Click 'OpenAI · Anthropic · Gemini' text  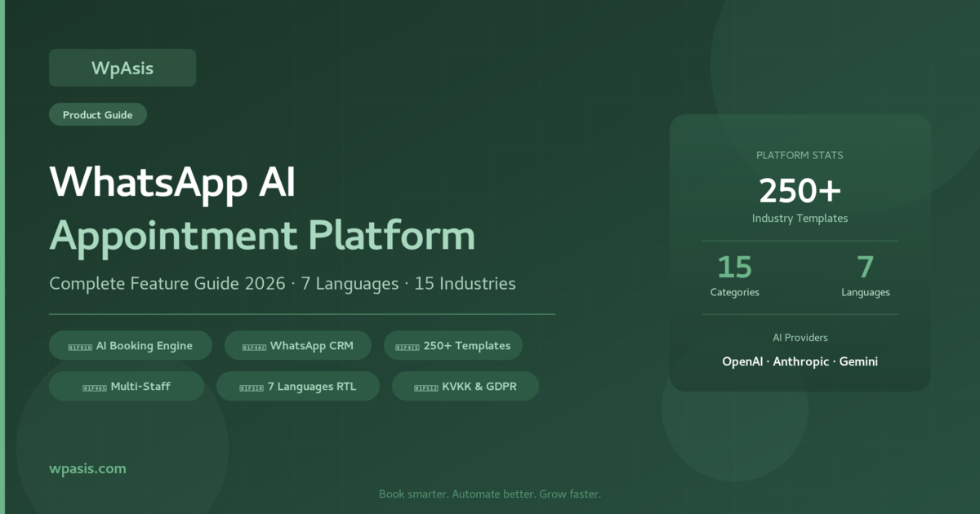click(x=800, y=361)
